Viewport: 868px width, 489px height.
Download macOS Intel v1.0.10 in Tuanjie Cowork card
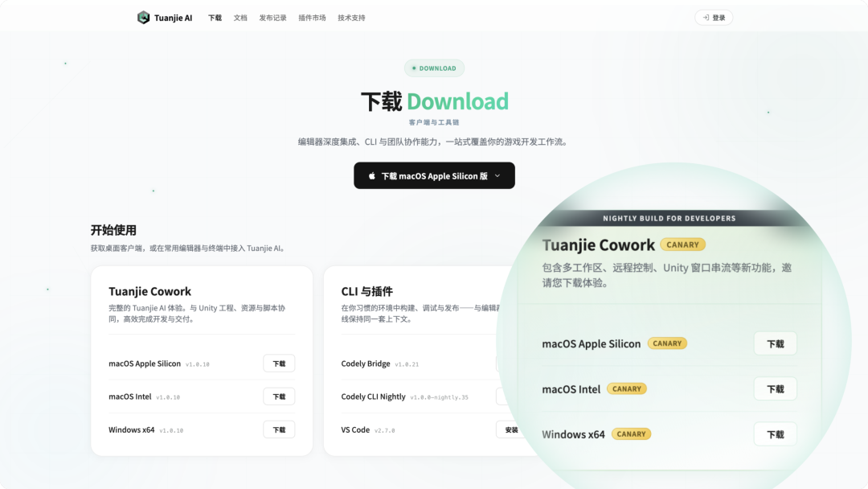click(279, 397)
